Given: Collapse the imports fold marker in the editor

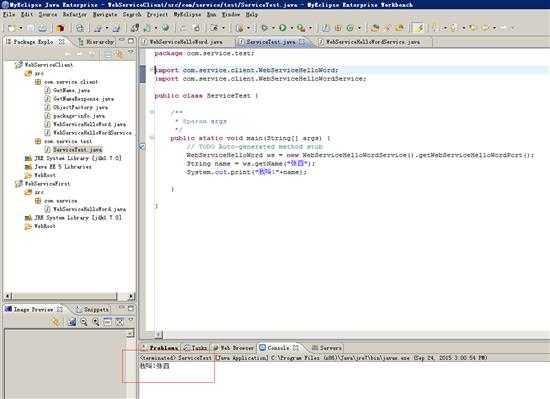Looking at the screenshot, I should pos(152,70).
